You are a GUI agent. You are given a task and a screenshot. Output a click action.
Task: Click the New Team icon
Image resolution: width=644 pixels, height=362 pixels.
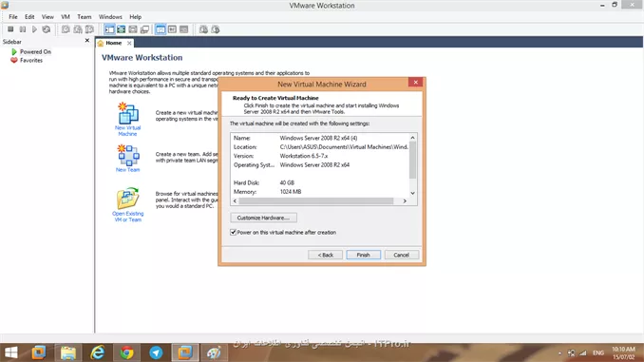pyautogui.click(x=127, y=155)
